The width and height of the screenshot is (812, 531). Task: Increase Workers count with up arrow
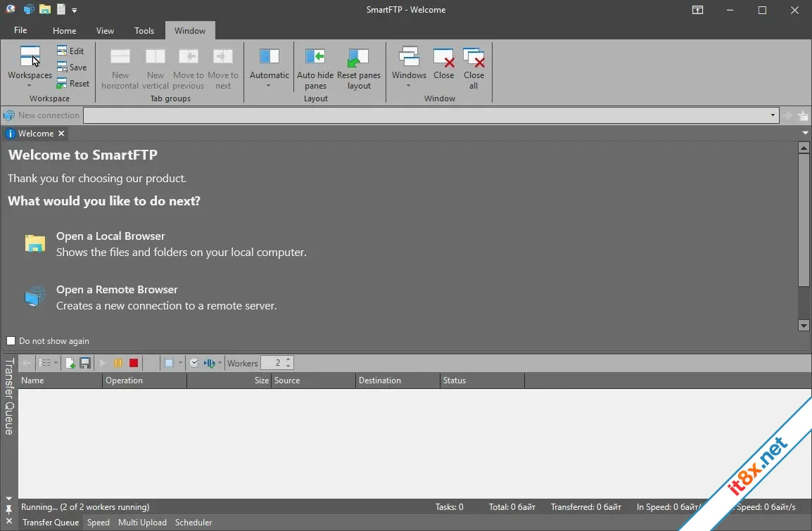coord(288,359)
